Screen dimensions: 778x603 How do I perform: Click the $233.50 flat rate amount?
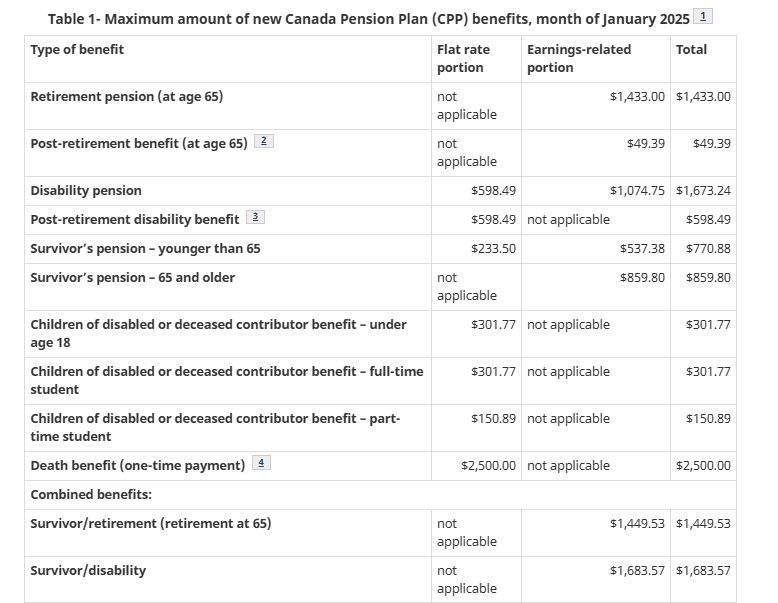493,249
